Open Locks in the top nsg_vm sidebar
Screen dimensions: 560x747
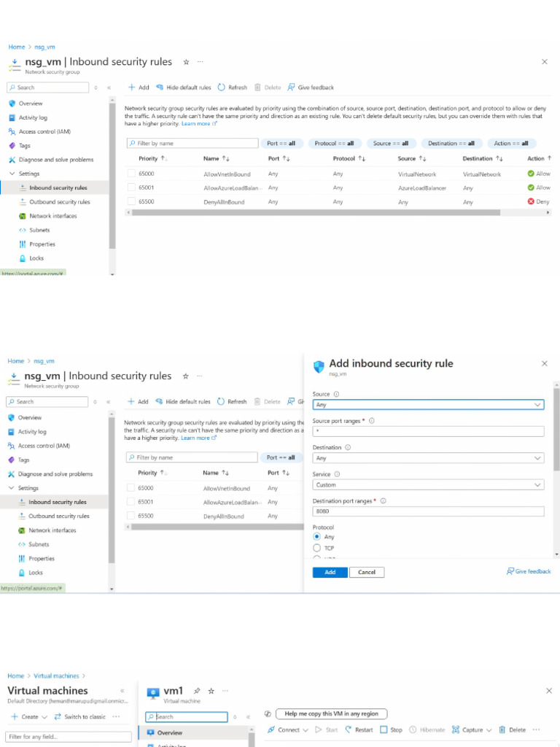point(36,258)
